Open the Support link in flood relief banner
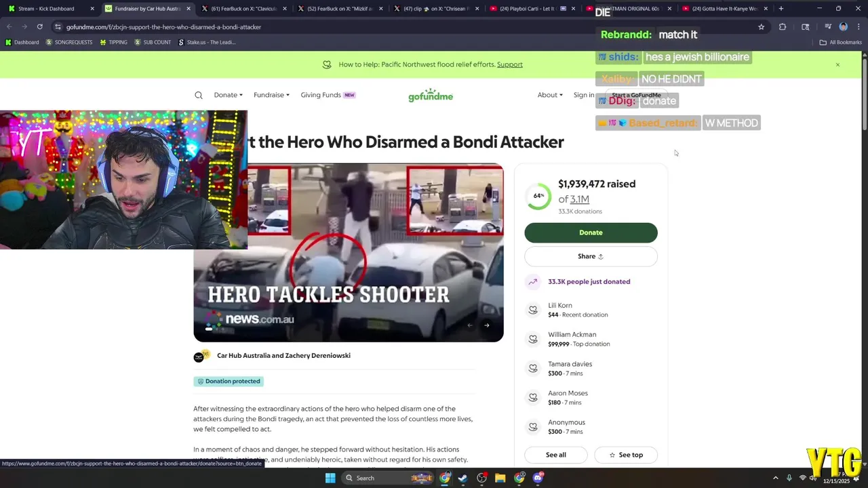868x488 pixels. point(509,64)
